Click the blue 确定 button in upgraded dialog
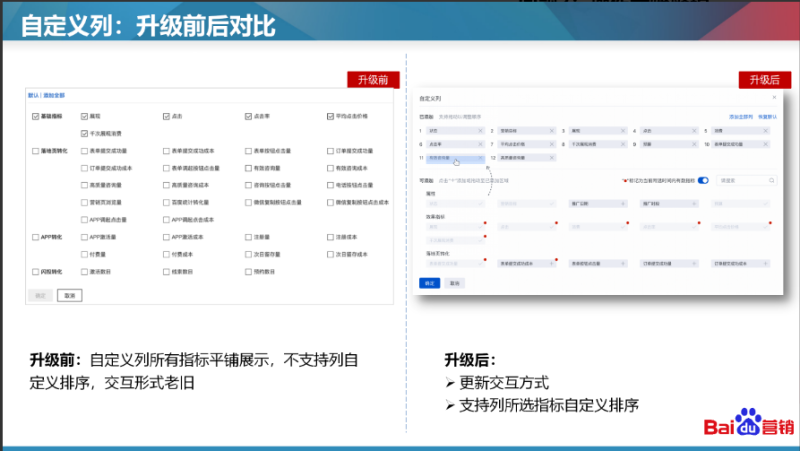The height and width of the screenshot is (451, 800). [430, 283]
